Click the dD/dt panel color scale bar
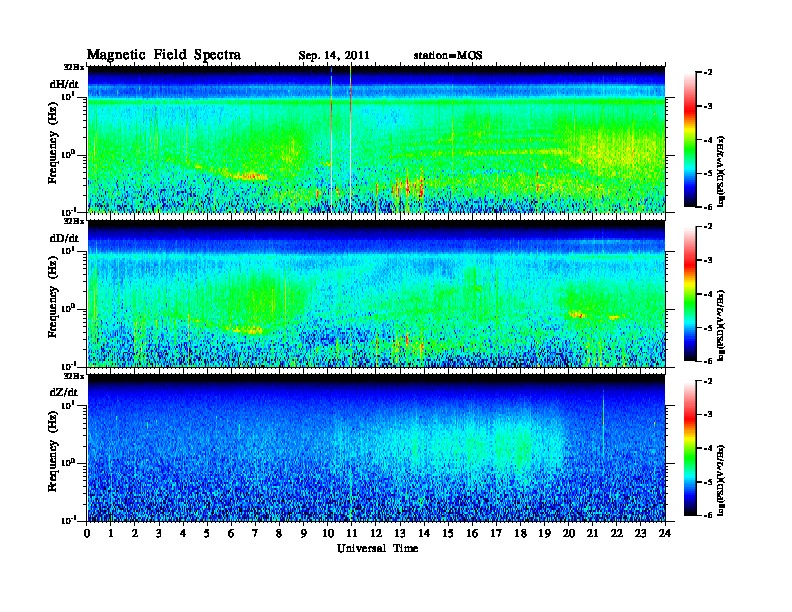 [x=690, y=293]
